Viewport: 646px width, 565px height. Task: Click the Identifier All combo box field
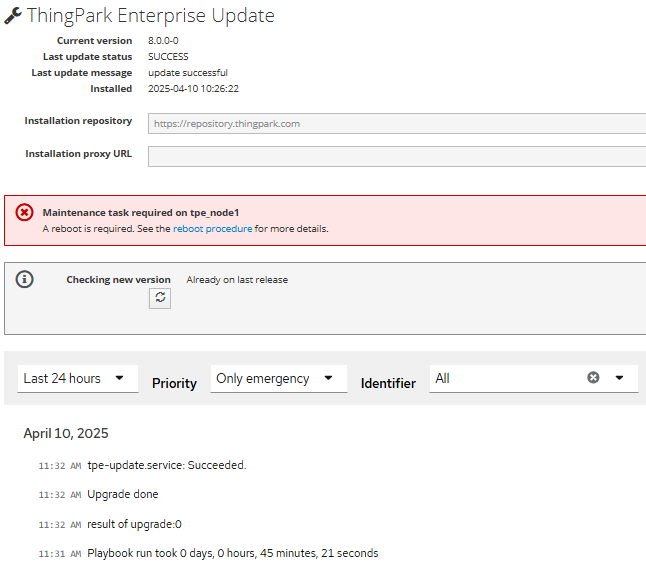tap(505, 378)
